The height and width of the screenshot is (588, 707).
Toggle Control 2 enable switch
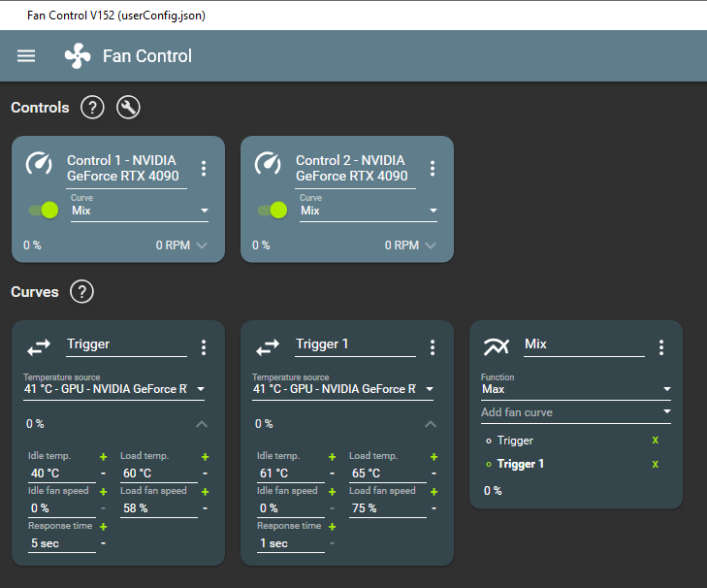273,210
